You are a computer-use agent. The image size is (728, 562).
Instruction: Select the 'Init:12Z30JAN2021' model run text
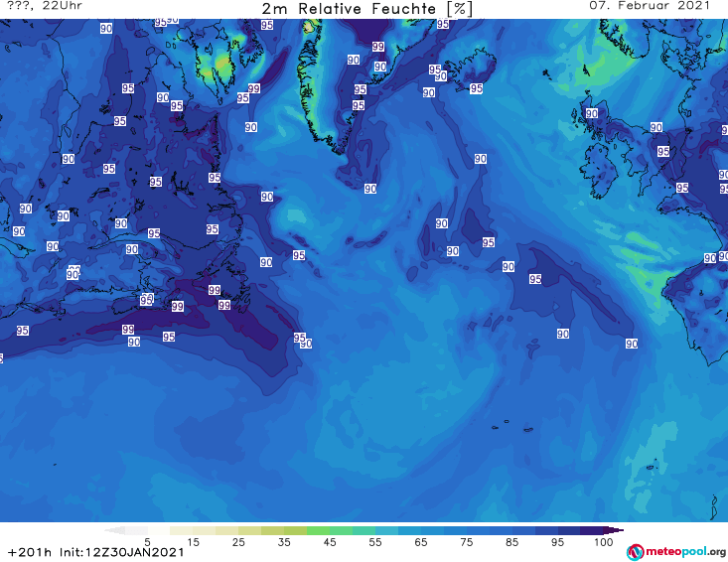point(121,552)
